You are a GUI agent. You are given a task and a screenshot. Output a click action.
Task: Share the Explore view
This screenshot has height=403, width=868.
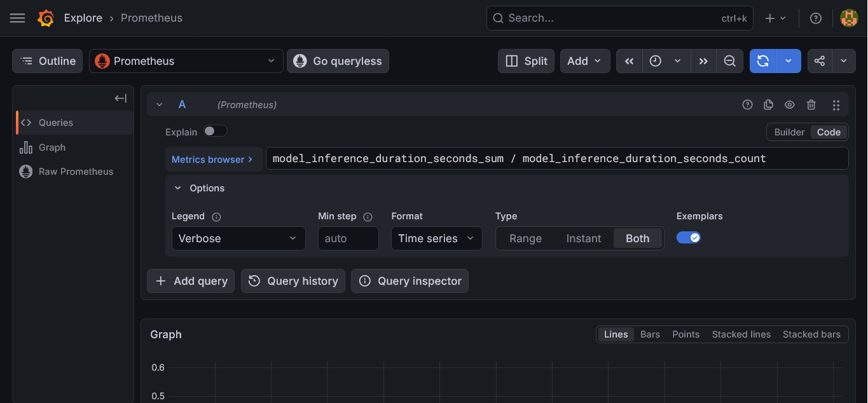tap(820, 61)
